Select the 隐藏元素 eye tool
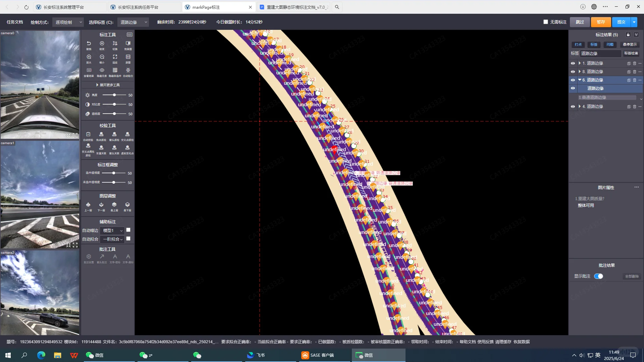Image resolution: width=644 pixels, height=362 pixels. click(102, 70)
